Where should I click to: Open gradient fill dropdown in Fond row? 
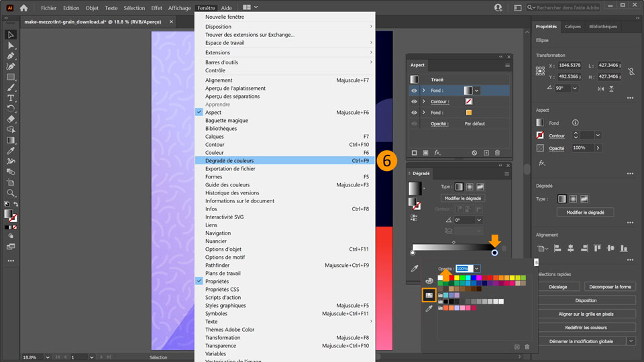[476, 90]
